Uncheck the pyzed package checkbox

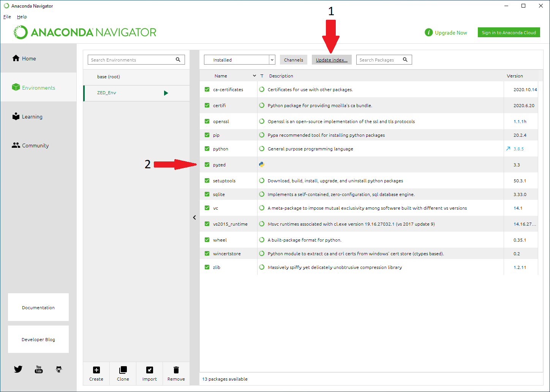click(207, 165)
